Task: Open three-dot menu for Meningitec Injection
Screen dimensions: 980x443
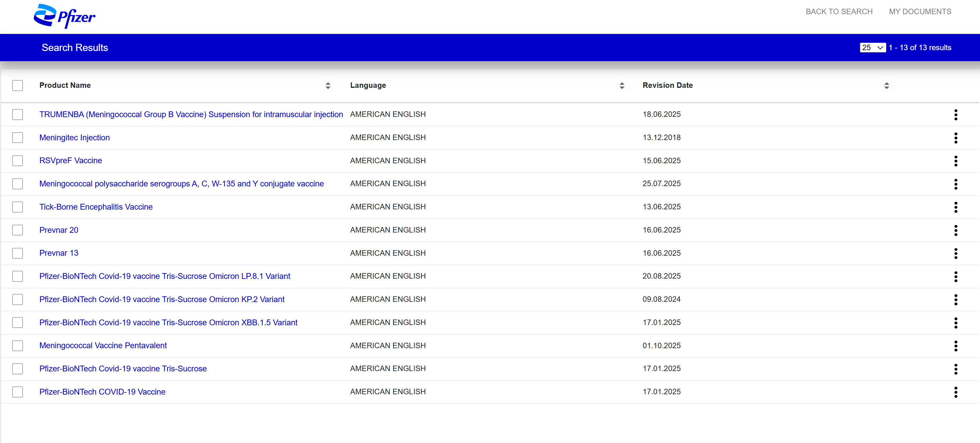Action: coord(955,138)
